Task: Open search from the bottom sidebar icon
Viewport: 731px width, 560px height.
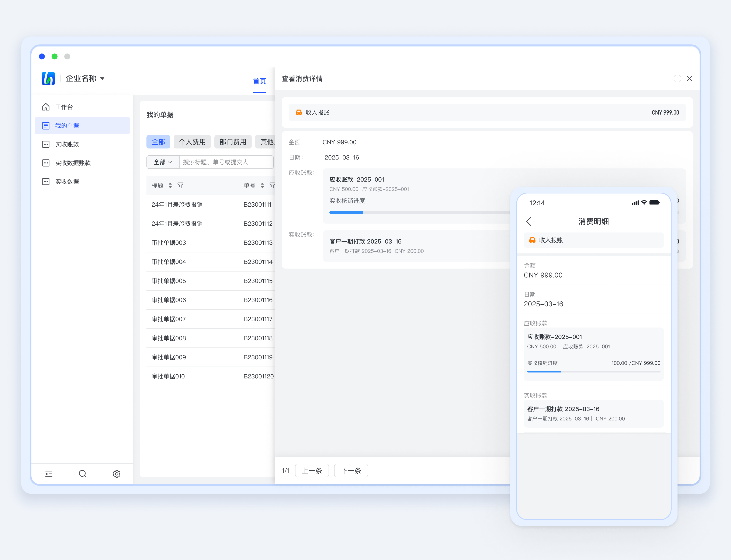Action: coord(82,474)
